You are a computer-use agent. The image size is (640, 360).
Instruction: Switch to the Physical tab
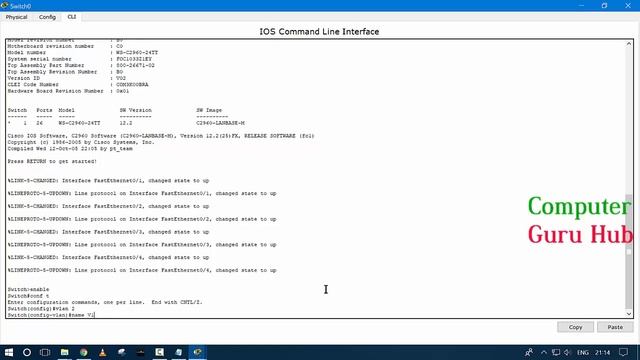(16, 17)
